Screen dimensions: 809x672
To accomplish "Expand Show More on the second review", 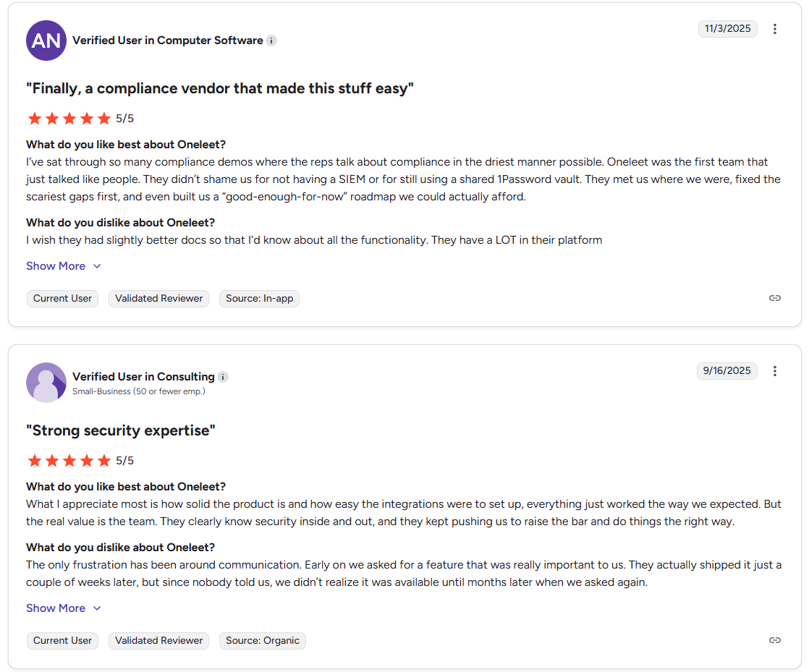I will 64,608.
